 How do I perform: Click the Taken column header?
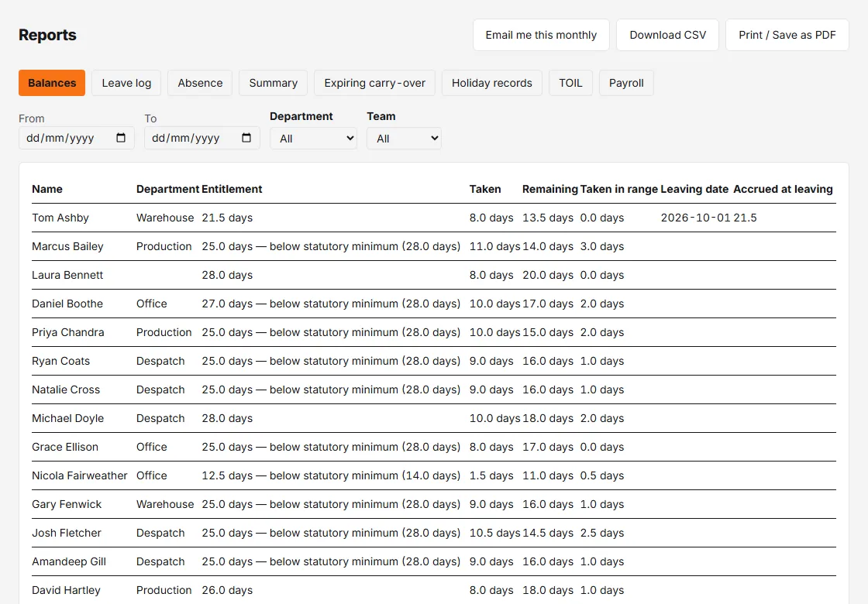pyautogui.click(x=485, y=189)
